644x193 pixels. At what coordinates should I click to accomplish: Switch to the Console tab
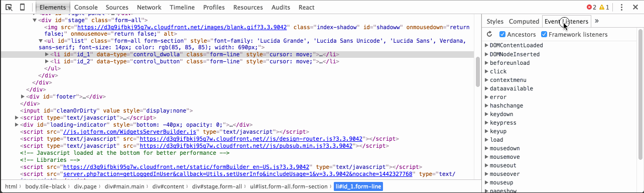click(x=86, y=8)
